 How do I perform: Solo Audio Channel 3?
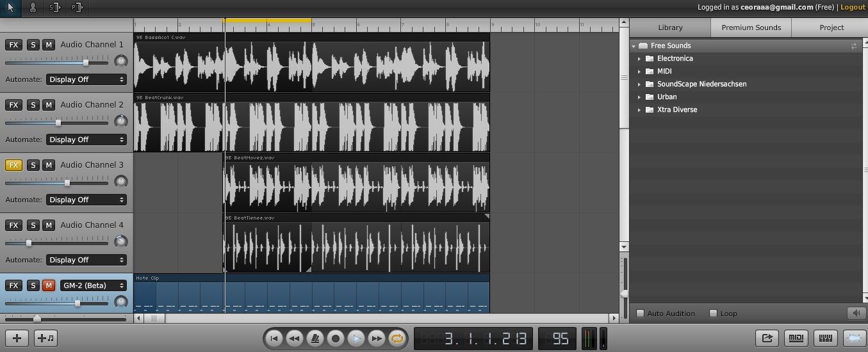pyautogui.click(x=33, y=165)
